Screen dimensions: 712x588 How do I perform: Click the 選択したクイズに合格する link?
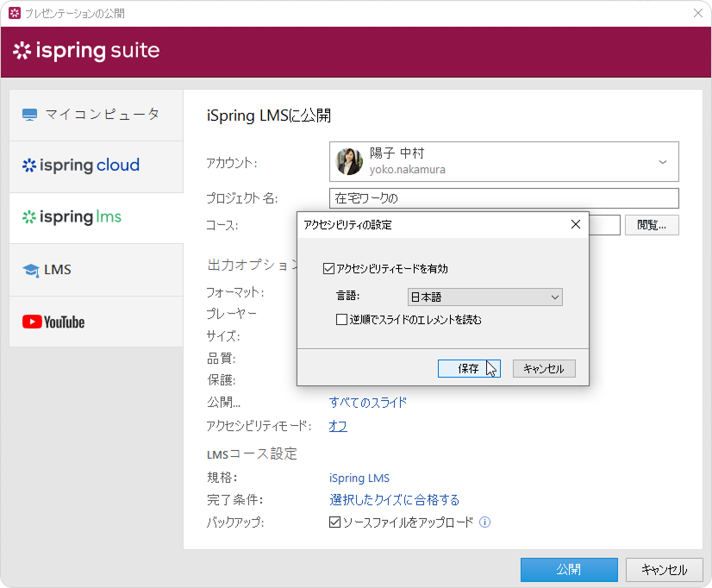394,500
